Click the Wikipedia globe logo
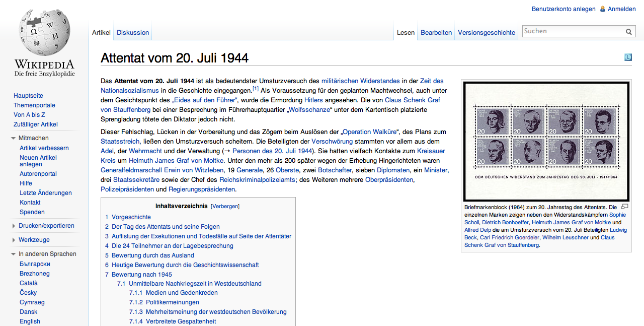Screen dimensions: 644x326 [44, 33]
